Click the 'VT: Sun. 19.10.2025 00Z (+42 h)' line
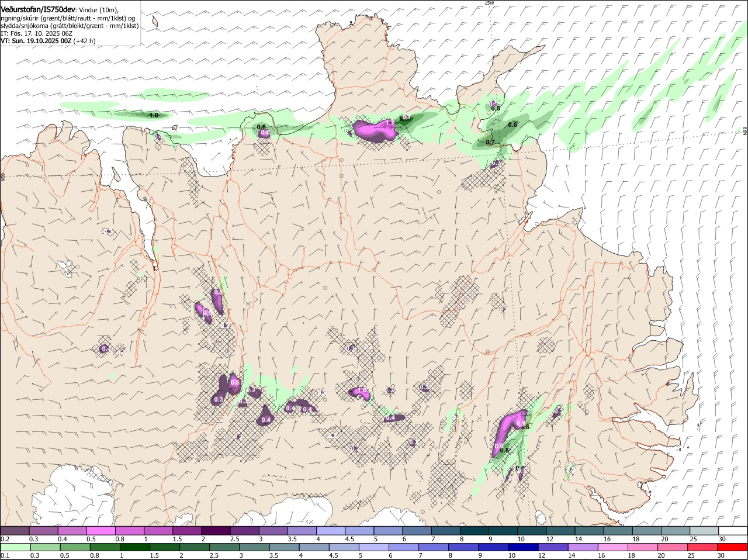This screenshot has height=560, width=748. (x=48, y=41)
